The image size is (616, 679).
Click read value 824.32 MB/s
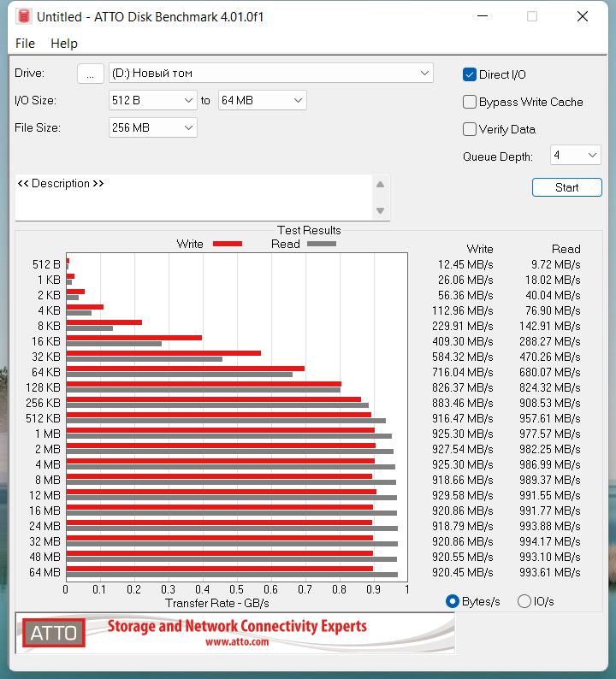[x=550, y=387]
